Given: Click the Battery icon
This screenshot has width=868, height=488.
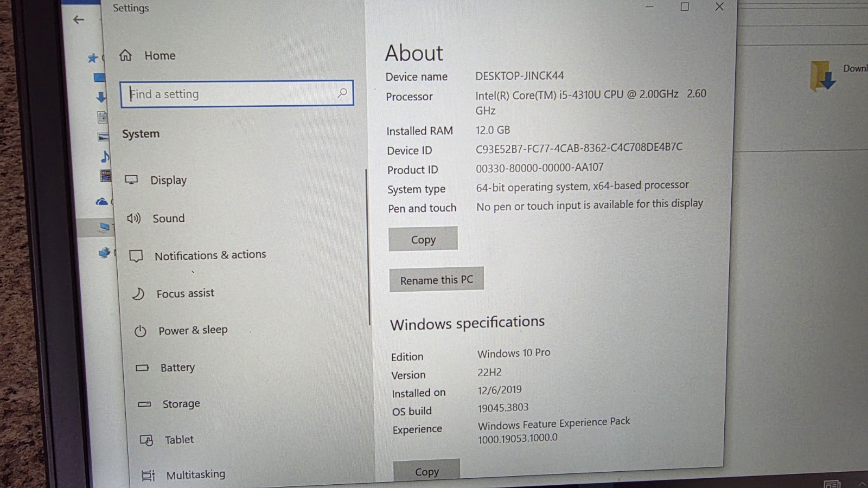Looking at the screenshot, I should [x=142, y=368].
